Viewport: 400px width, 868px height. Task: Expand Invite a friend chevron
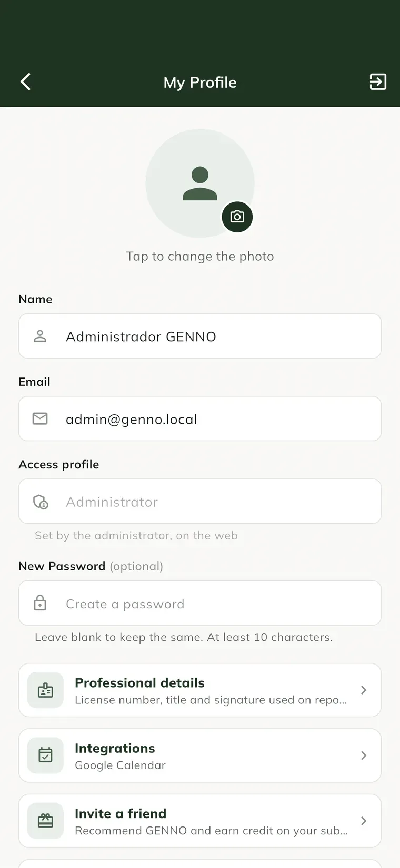364,821
